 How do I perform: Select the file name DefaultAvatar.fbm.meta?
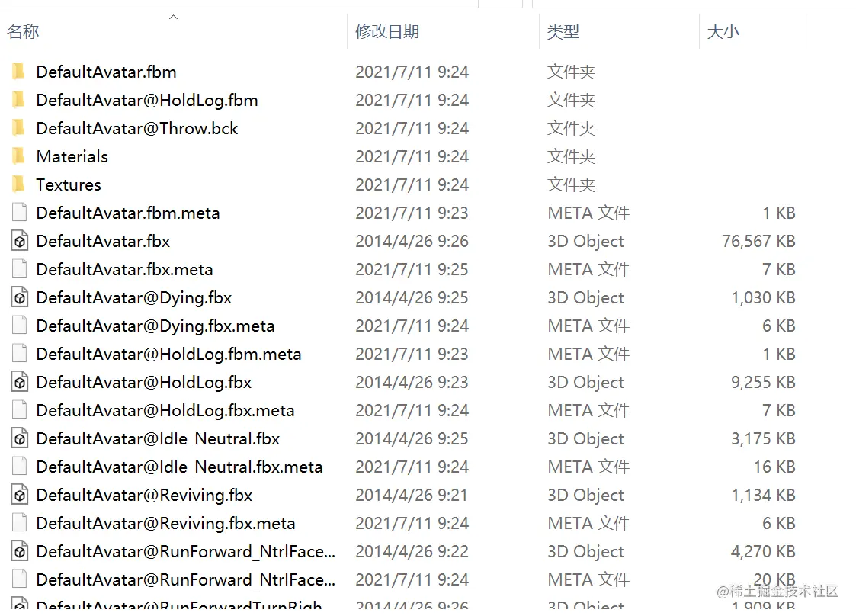128,213
